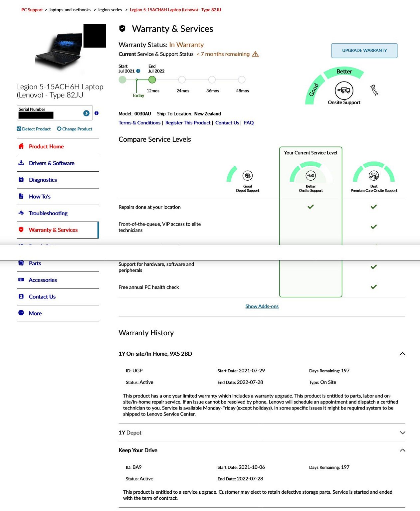
Task: Click the Best segment of warranty gauge
Action: pyautogui.click(x=374, y=90)
